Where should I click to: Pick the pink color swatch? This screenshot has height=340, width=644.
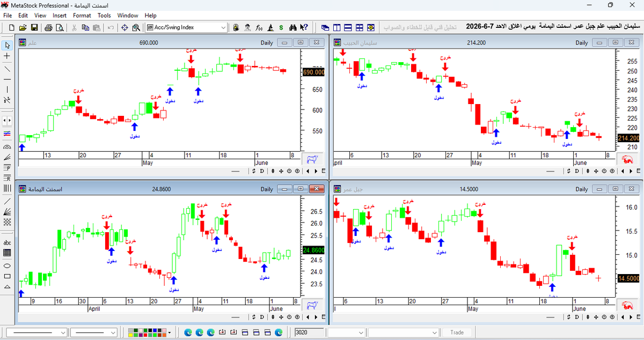point(164,330)
